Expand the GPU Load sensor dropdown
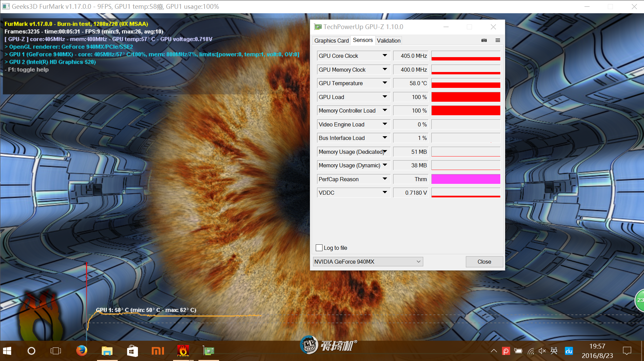Image resolution: width=644 pixels, height=361 pixels. pyautogui.click(x=385, y=97)
